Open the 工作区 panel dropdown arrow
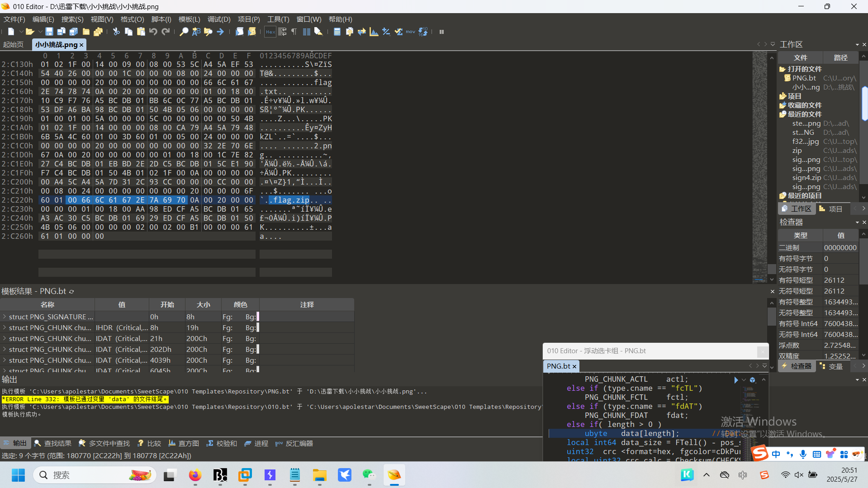Viewport: 868px width, 488px height. pos(857,45)
